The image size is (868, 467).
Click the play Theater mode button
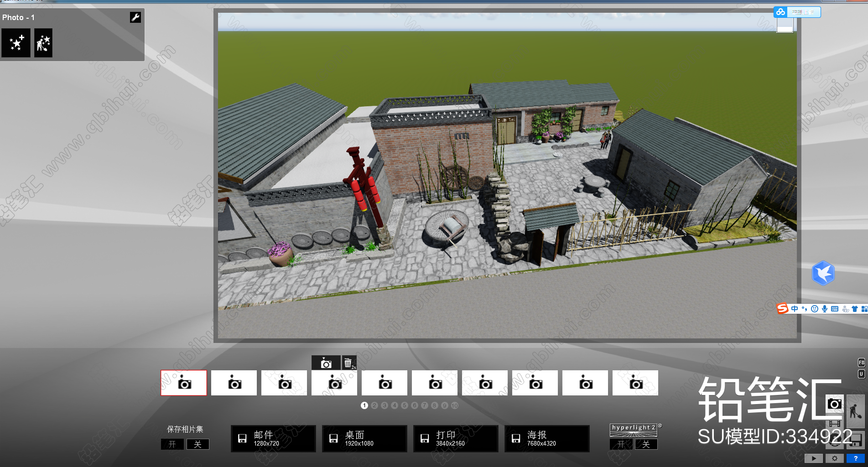(x=814, y=458)
